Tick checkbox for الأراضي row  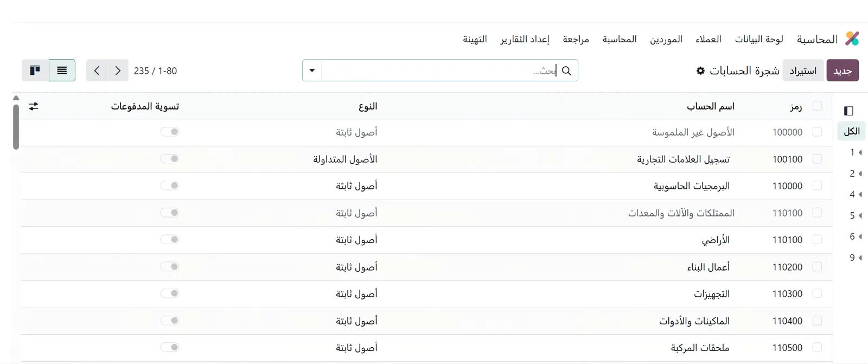[817, 239]
